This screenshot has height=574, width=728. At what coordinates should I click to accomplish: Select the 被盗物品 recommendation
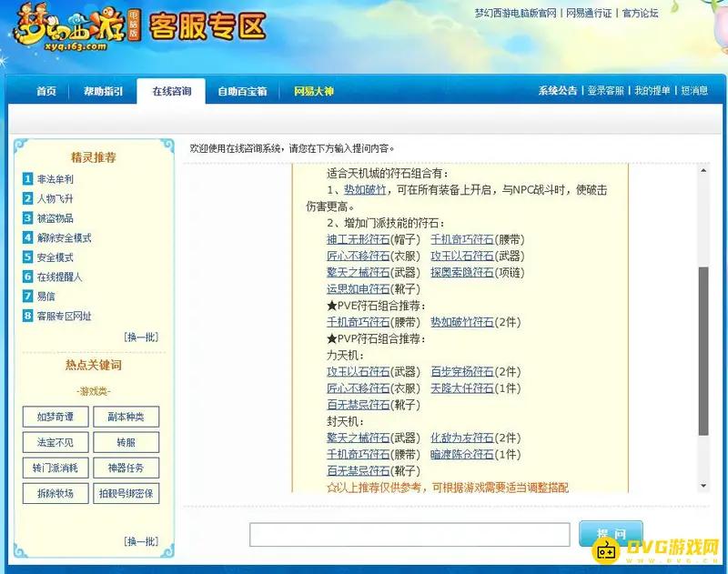(56, 218)
